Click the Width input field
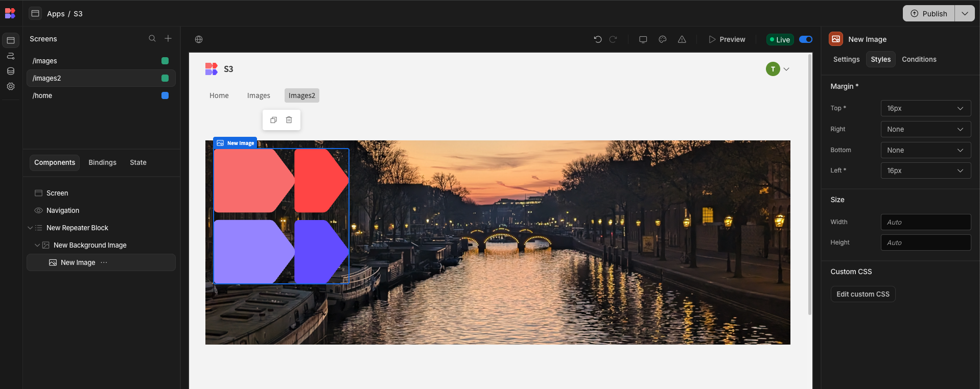Screen dimensions: 980x389 pyautogui.click(x=925, y=222)
